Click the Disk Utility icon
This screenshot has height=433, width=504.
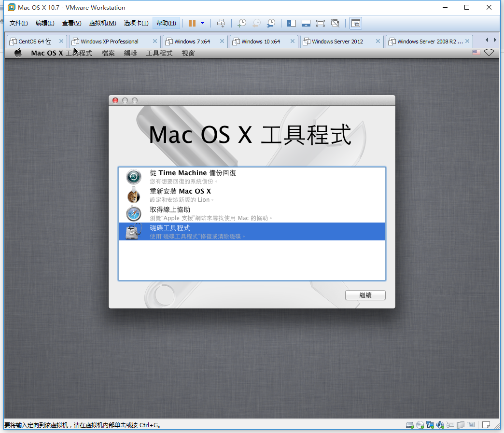(x=134, y=232)
